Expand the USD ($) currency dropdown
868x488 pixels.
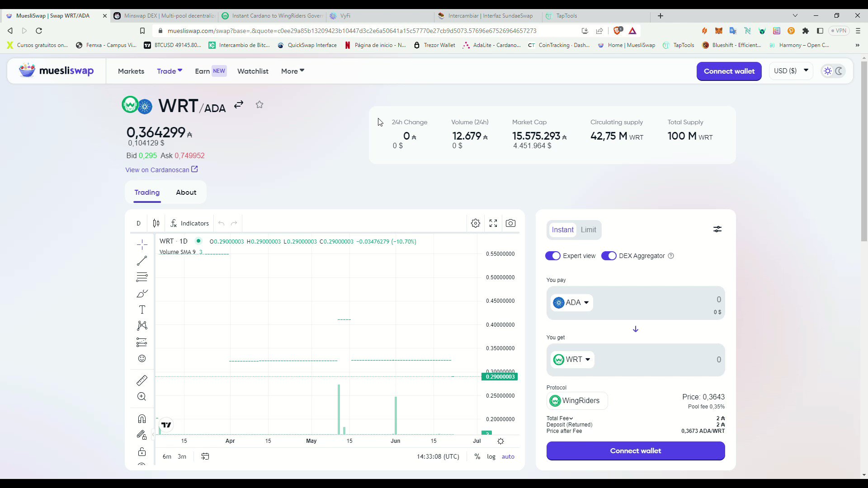791,71
